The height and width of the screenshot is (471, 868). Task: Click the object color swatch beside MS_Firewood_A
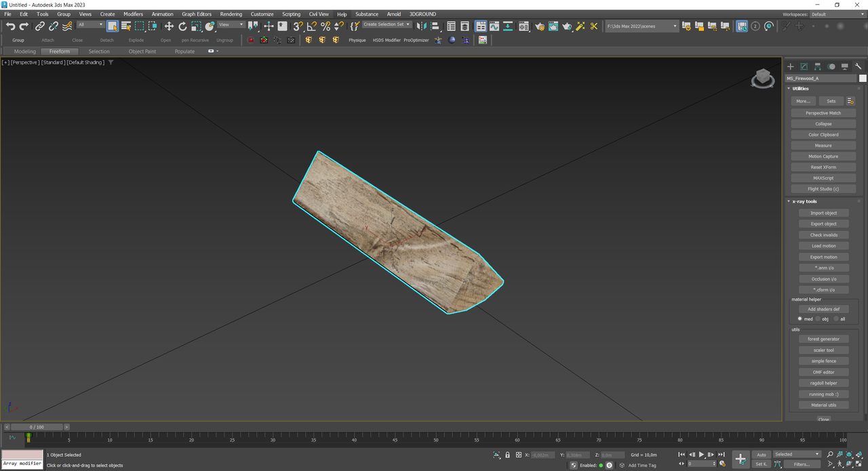pos(863,78)
